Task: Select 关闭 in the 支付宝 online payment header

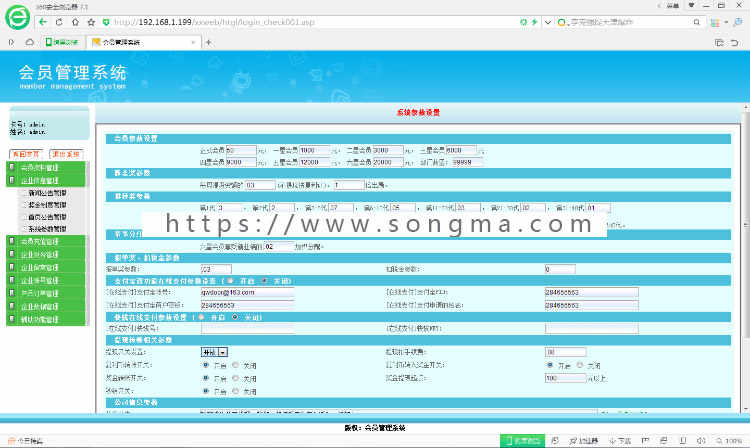Action: tap(265, 281)
